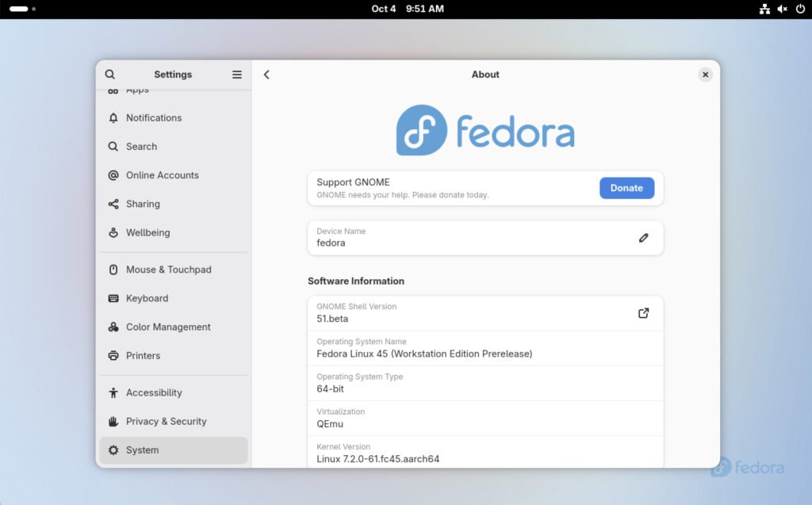Screen dimensions: 812x505
Task: Open Color Management settings label
Action: coord(168,327)
